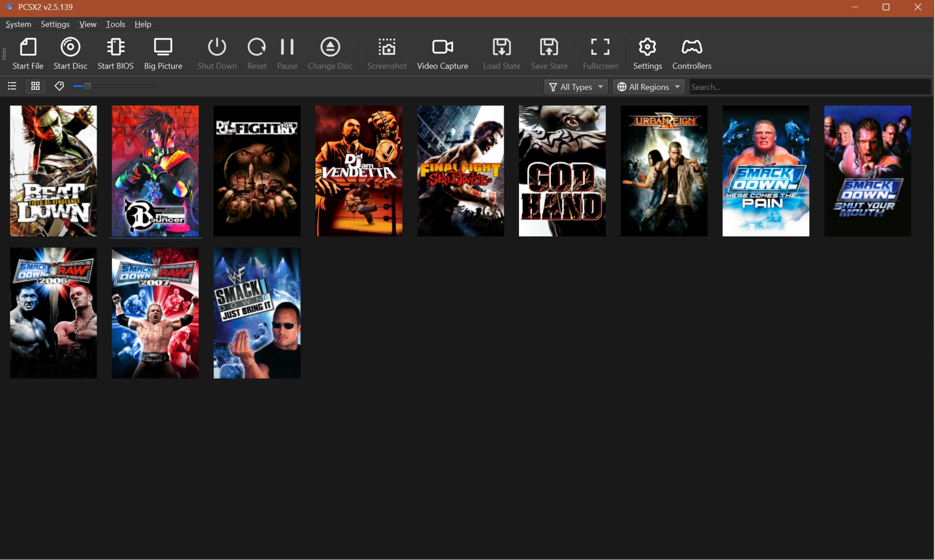
Task: Switch to game grid view
Action: 35,86
